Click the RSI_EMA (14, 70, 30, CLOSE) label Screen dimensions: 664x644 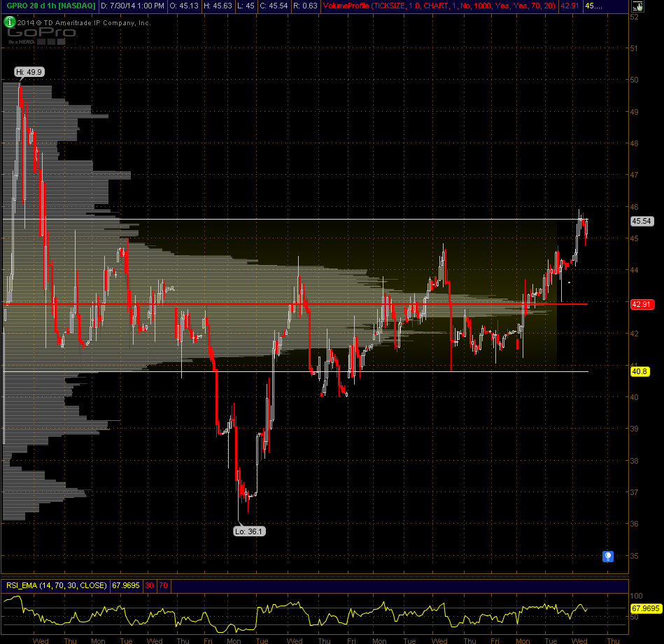pyautogui.click(x=56, y=585)
